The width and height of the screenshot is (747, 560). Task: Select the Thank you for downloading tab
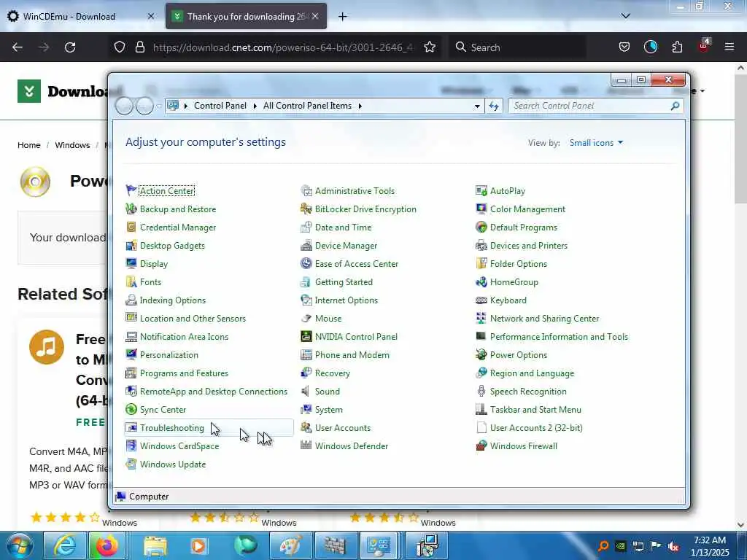pos(247,16)
